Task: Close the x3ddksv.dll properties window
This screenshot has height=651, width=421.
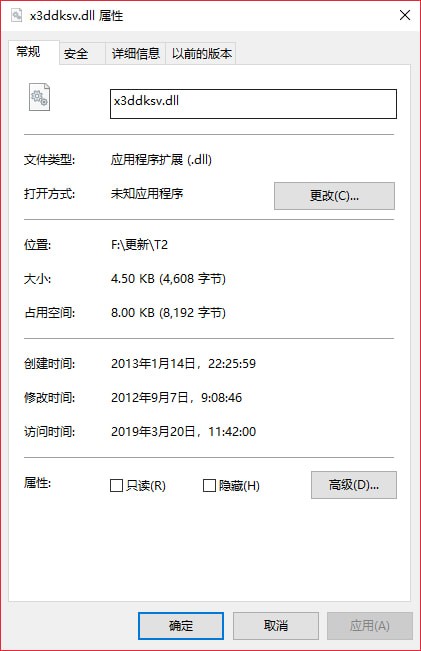Action: [x=405, y=15]
